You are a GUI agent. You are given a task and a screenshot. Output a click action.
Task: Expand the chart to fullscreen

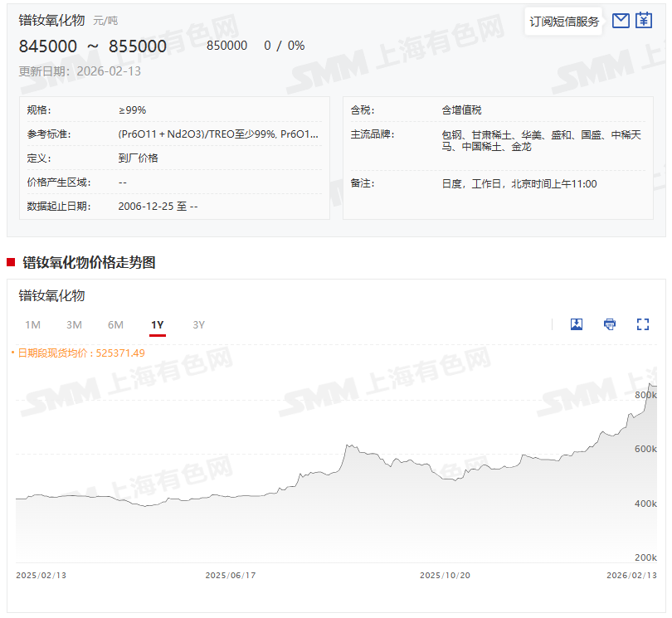click(x=643, y=324)
